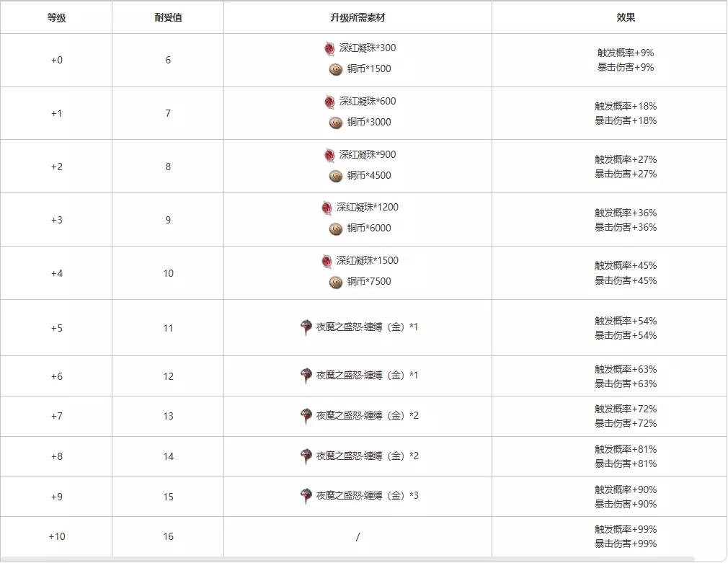Click the copper coin icon beside 铜币*3000
Screen dimensions: 728x563
(335, 123)
